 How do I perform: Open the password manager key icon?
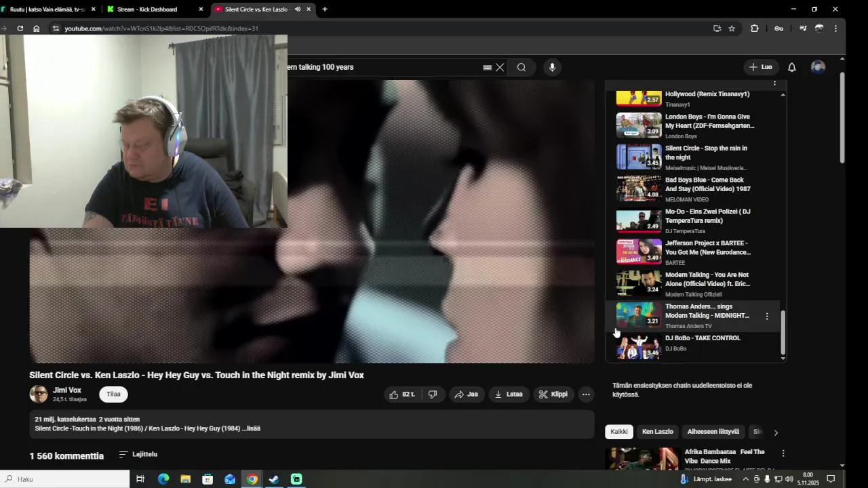pyautogui.click(x=778, y=28)
